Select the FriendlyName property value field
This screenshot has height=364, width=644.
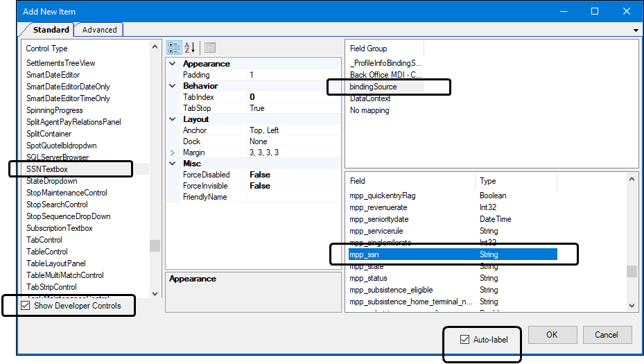pyautogui.click(x=294, y=197)
